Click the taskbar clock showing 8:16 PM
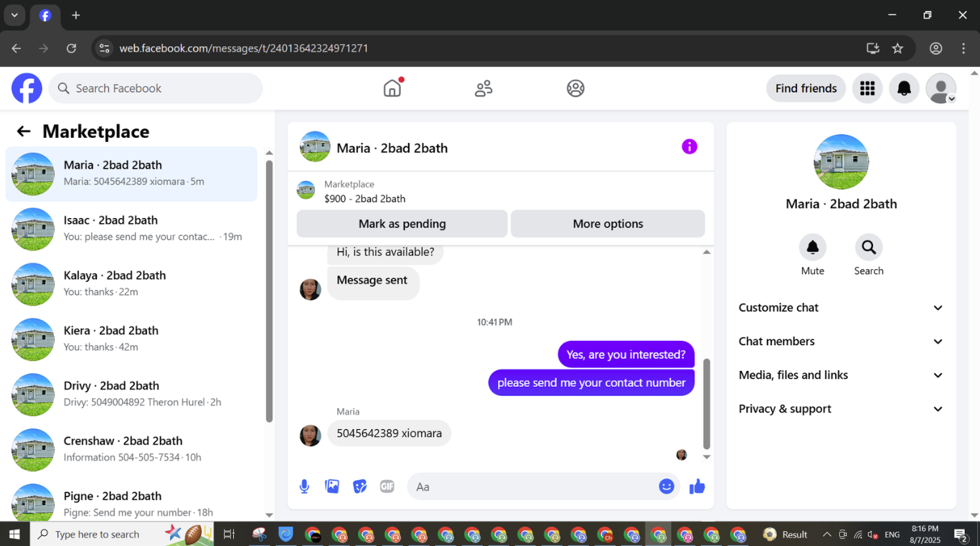Image resolution: width=980 pixels, height=546 pixels. coord(925,534)
